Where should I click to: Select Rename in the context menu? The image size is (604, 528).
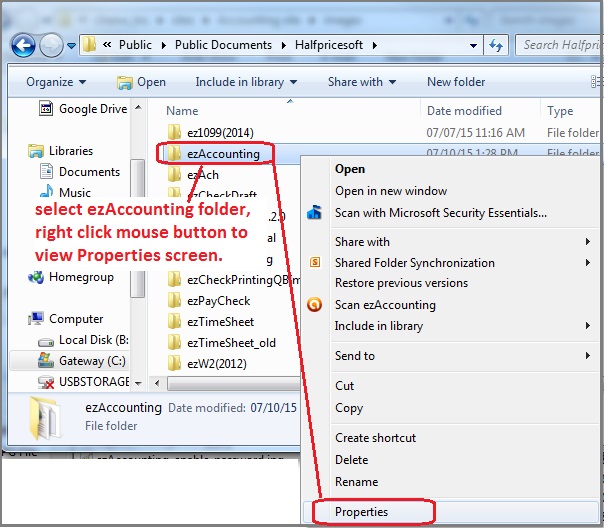click(357, 482)
